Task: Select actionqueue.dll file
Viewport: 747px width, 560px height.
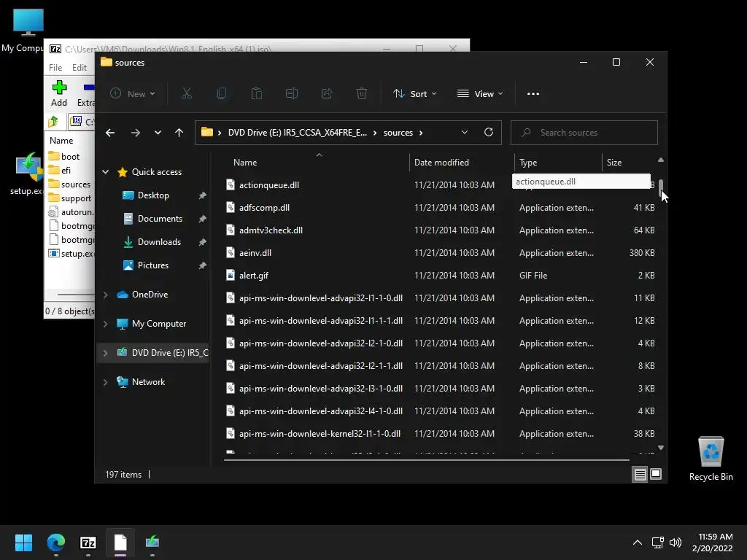Action: click(x=269, y=185)
